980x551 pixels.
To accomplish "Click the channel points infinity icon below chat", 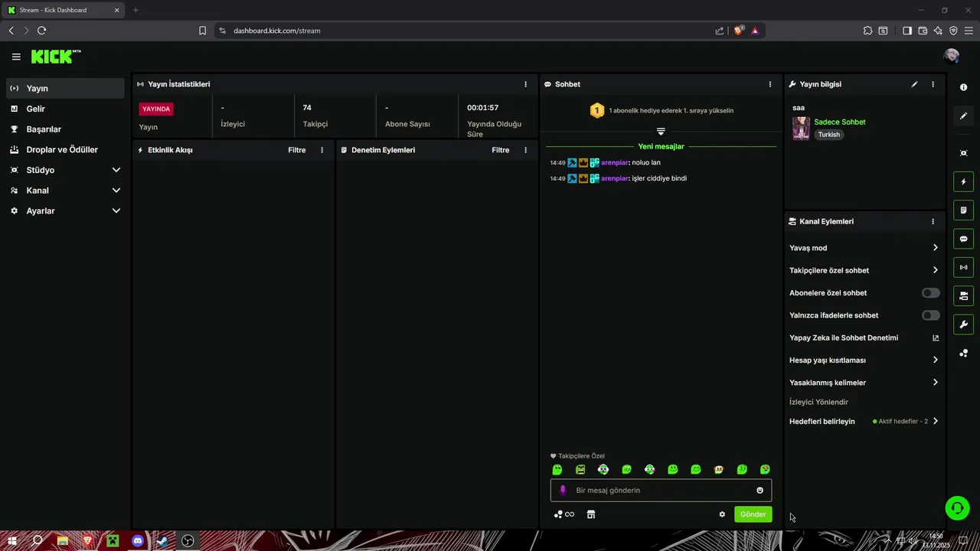I will [564, 514].
